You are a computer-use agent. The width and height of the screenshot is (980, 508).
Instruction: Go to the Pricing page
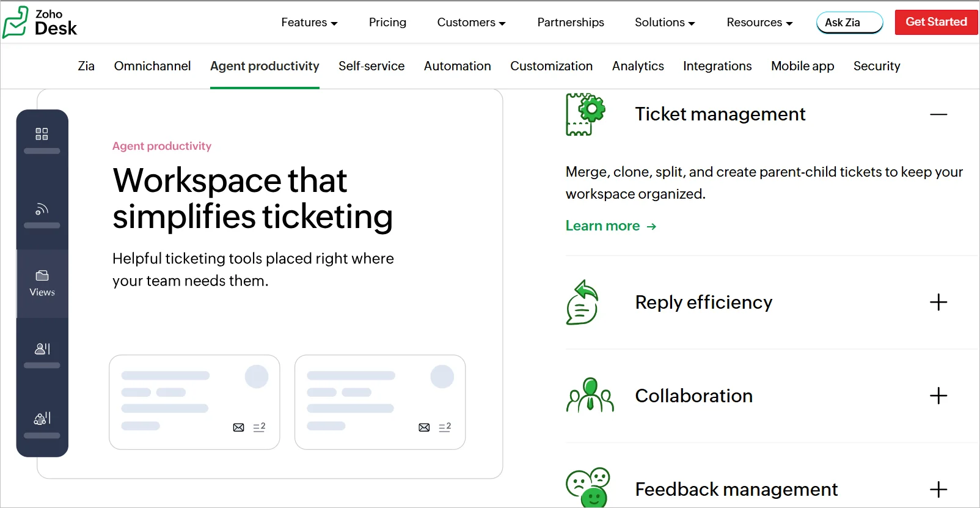pyautogui.click(x=387, y=23)
